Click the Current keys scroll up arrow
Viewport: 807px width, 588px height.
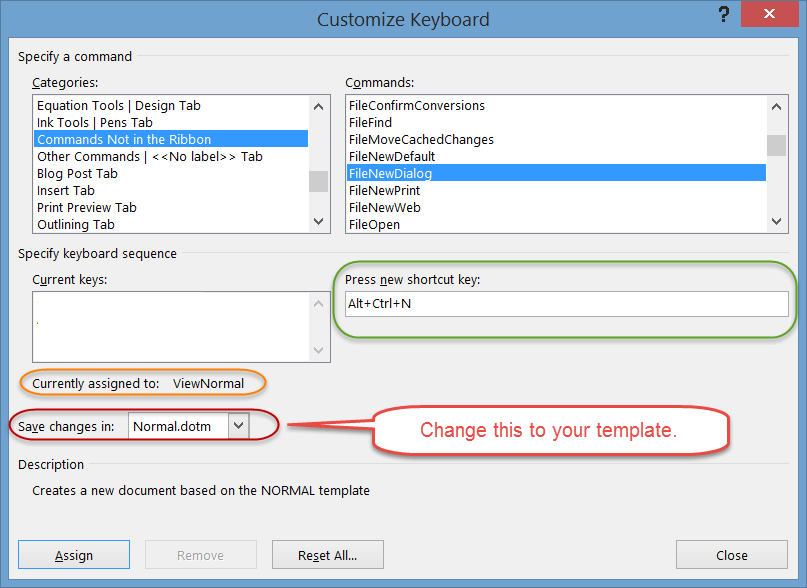click(316, 301)
